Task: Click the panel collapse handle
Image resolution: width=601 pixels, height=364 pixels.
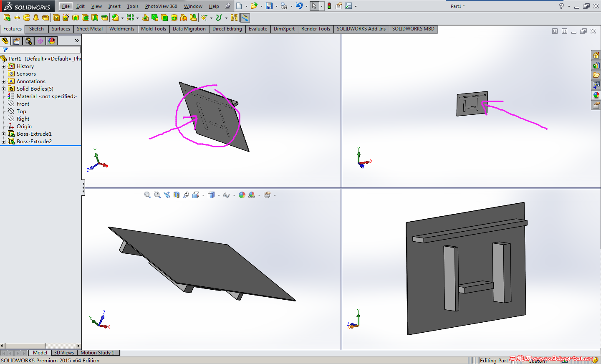Action: (x=83, y=187)
